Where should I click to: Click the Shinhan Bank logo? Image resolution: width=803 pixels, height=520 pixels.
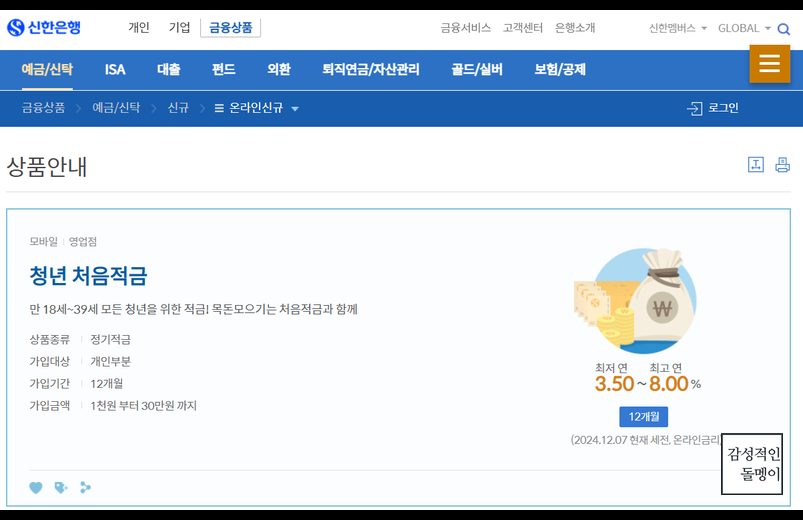tap(44, 27)
